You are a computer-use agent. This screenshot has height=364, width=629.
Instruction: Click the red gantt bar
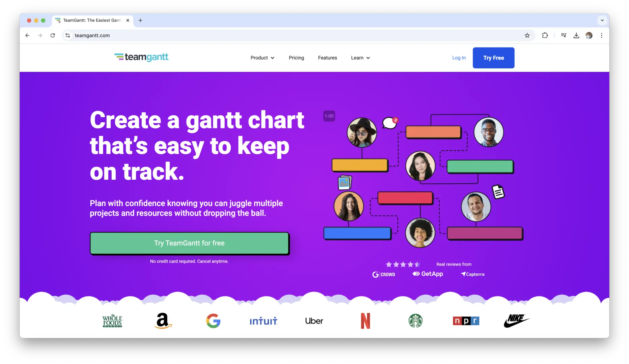pyautogui.click(x=405, y=198)
